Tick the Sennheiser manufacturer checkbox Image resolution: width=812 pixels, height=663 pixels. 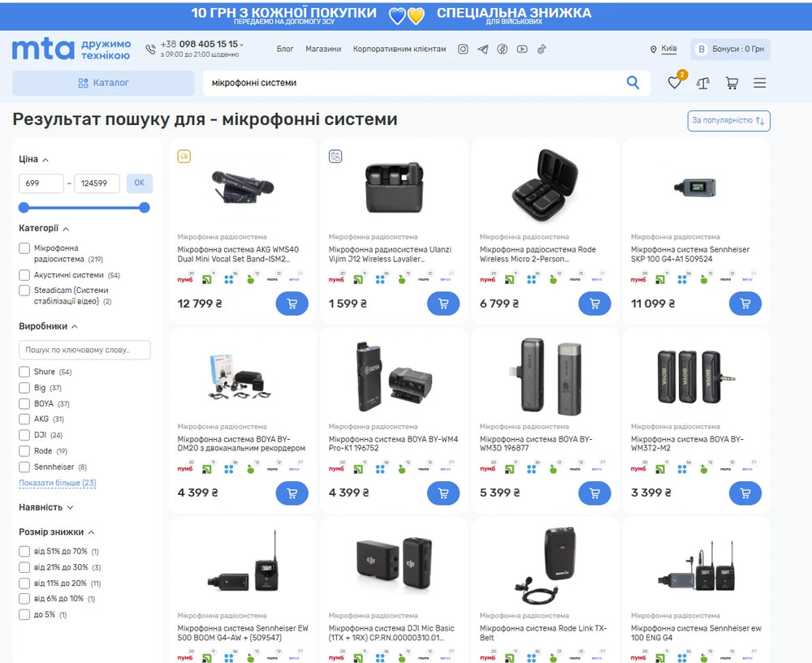pyautogui.click(x=24, y=467)
